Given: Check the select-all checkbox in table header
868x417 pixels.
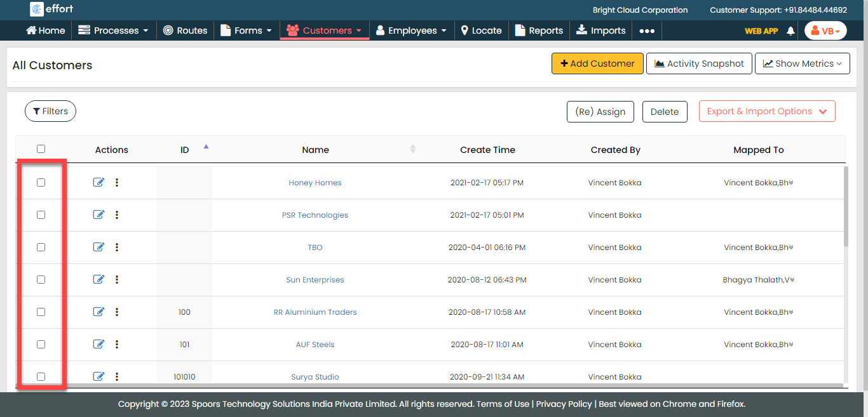Looking at the screenshot, I should coord(41,149).
